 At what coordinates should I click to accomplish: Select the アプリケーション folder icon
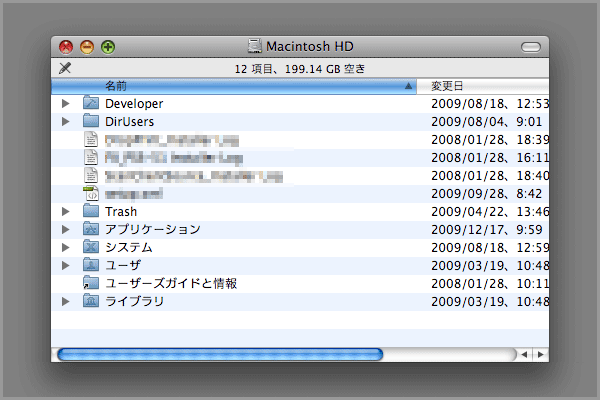91,229
